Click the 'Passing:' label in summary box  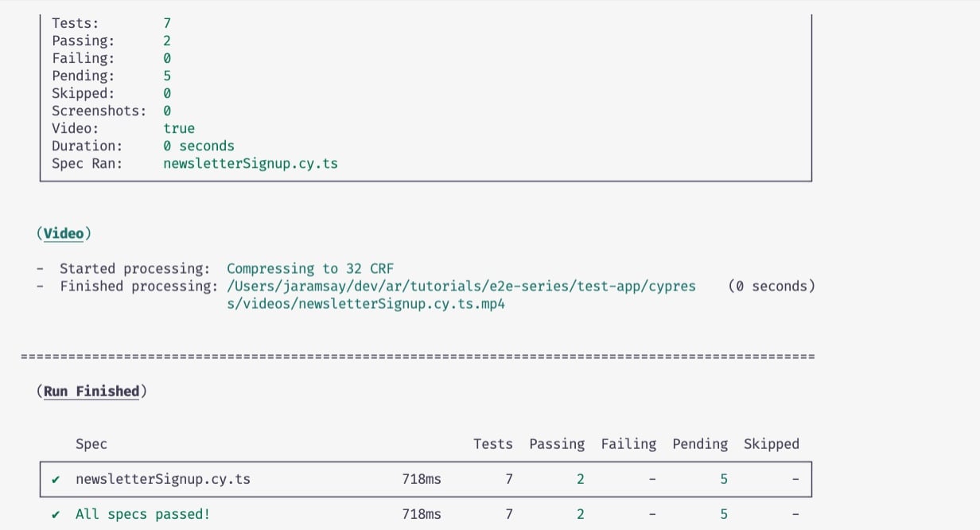[84, 41]
